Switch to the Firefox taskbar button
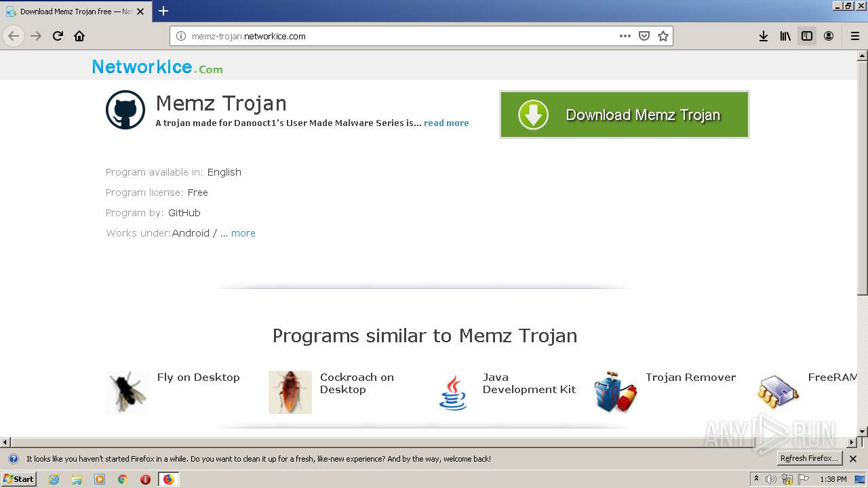 168,479
